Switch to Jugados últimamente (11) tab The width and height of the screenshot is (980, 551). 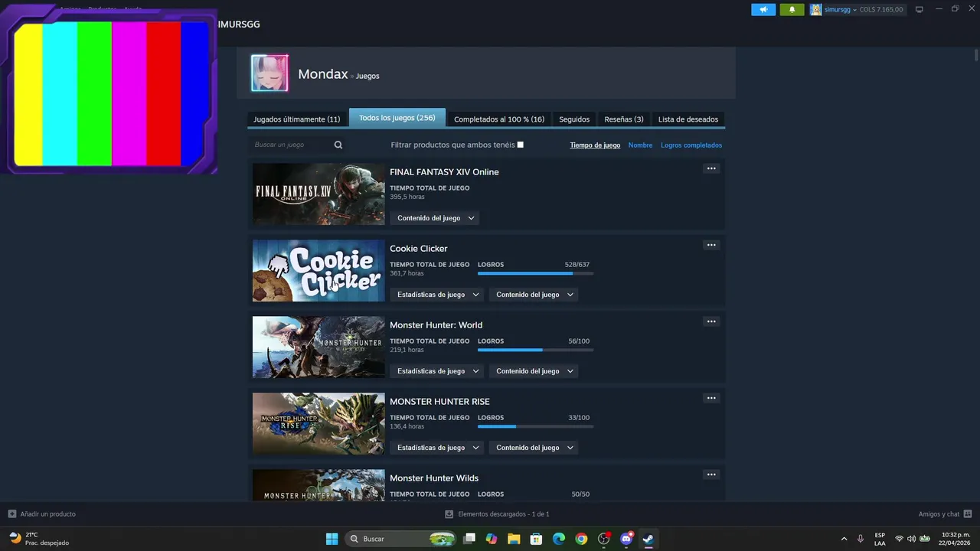tap(296, 119)
